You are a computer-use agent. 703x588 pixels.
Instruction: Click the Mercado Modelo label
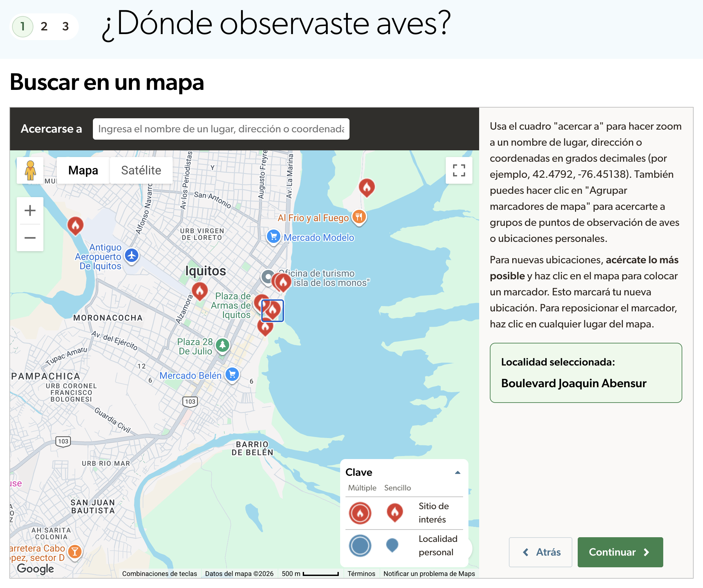(319, 237)
